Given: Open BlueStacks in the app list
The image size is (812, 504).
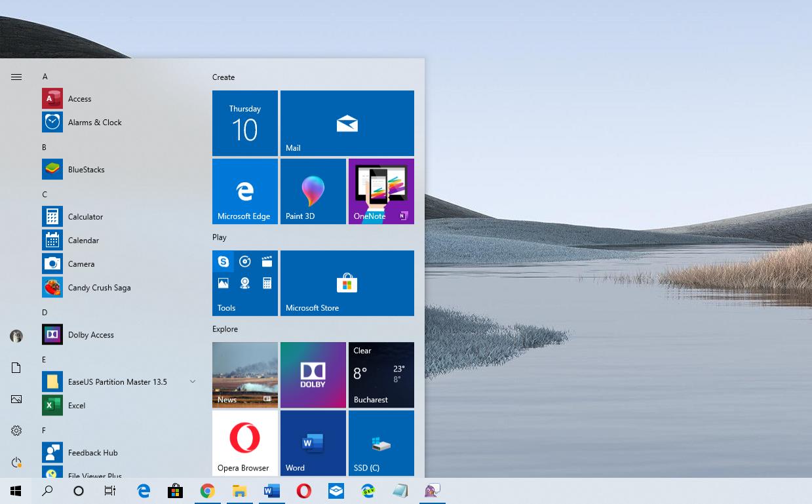Looking at the screenshot, I should click(121, 170).
